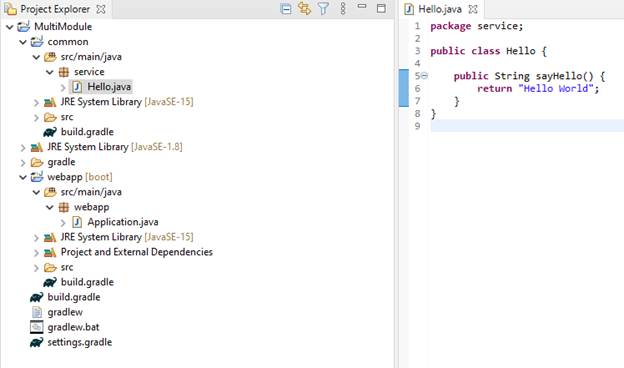The width and height of the screenshot is (624, 368).
Task: Click the service package icon
Action: 64,72
